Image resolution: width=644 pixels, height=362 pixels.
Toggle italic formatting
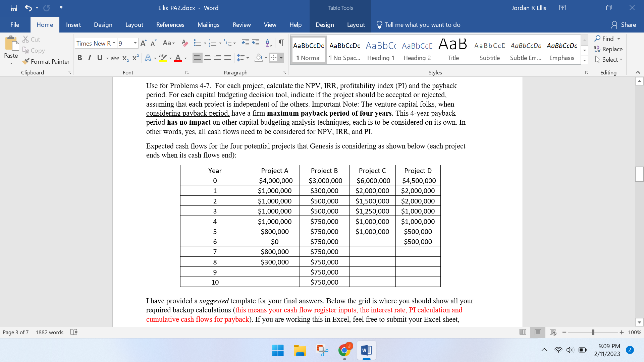(90, 58)
